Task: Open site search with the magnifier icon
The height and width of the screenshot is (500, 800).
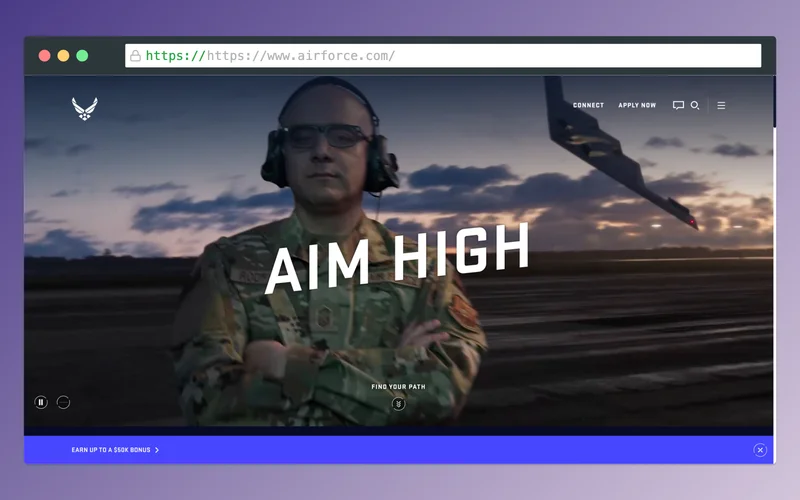Action: (x=695, y=105)
